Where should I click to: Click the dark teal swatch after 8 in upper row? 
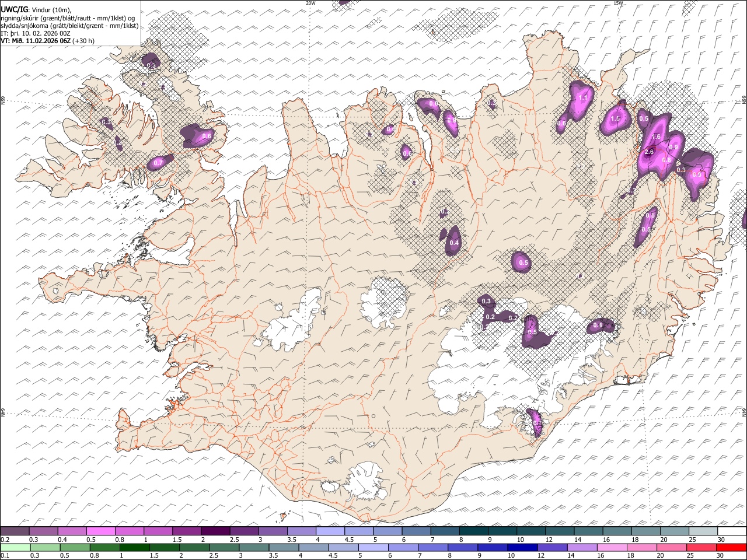coord(474,531)
